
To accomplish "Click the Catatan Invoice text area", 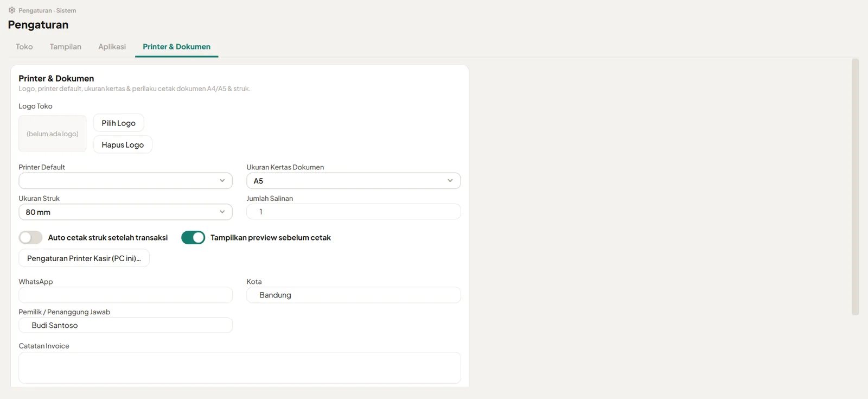I will pos(240,368).
